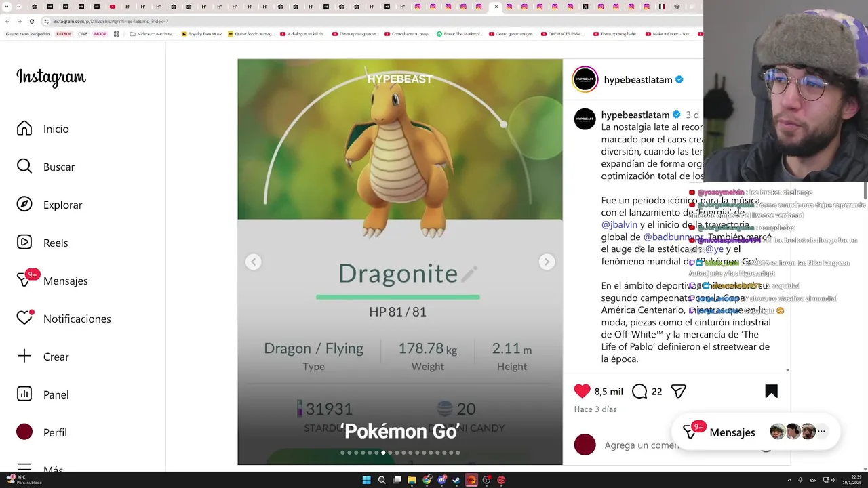Image resolution: width=868 pixels, height=488 pixels.
Task: Open Inicio from the Instagram sidebar
Action: click(x=43, y=129)
